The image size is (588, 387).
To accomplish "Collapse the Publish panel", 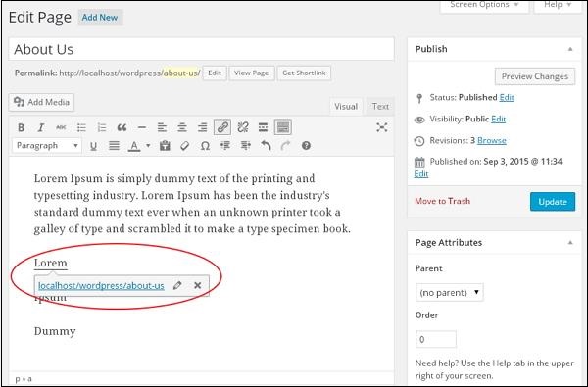I will pos(570,49).
